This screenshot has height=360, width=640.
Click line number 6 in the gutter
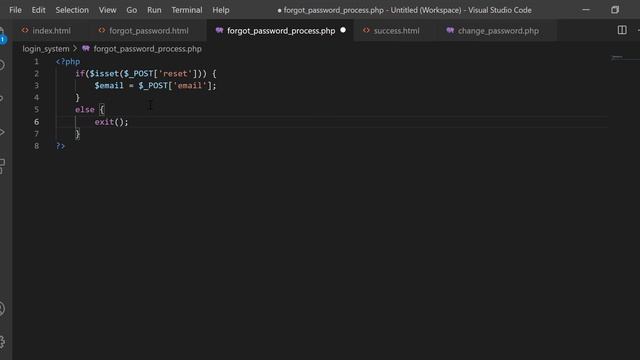(36, 122)
